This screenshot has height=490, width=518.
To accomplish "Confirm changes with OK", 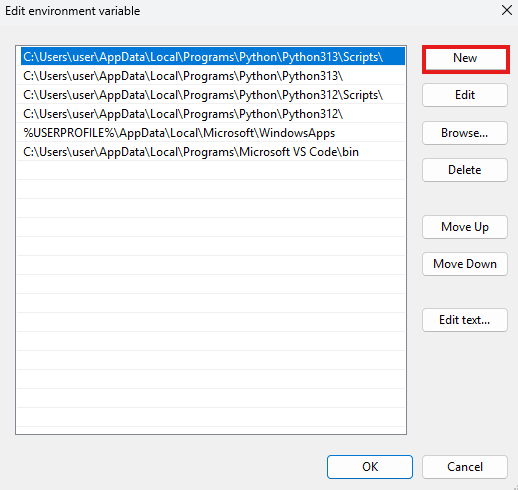I will coord(370,467).
